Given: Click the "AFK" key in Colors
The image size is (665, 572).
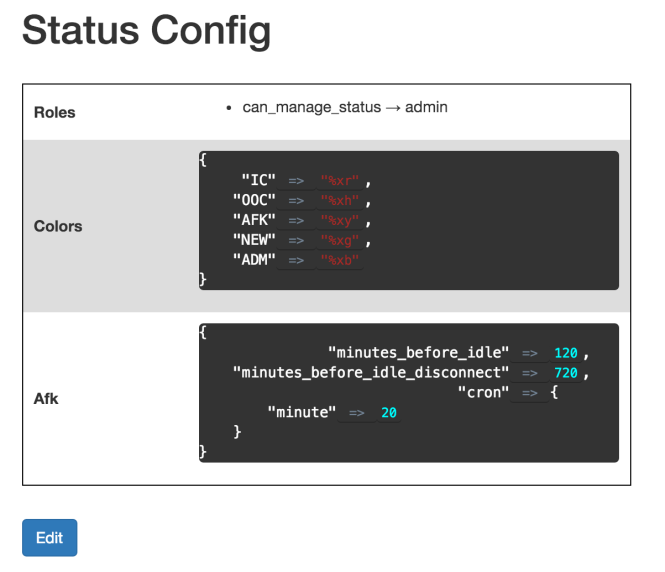Looking at the screenshot, I should [x=254, y=220].
